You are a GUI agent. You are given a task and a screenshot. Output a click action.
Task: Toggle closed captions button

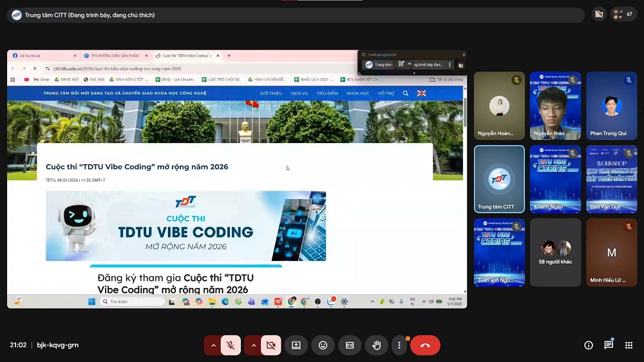pyautogui.click(x=350, y=345)
